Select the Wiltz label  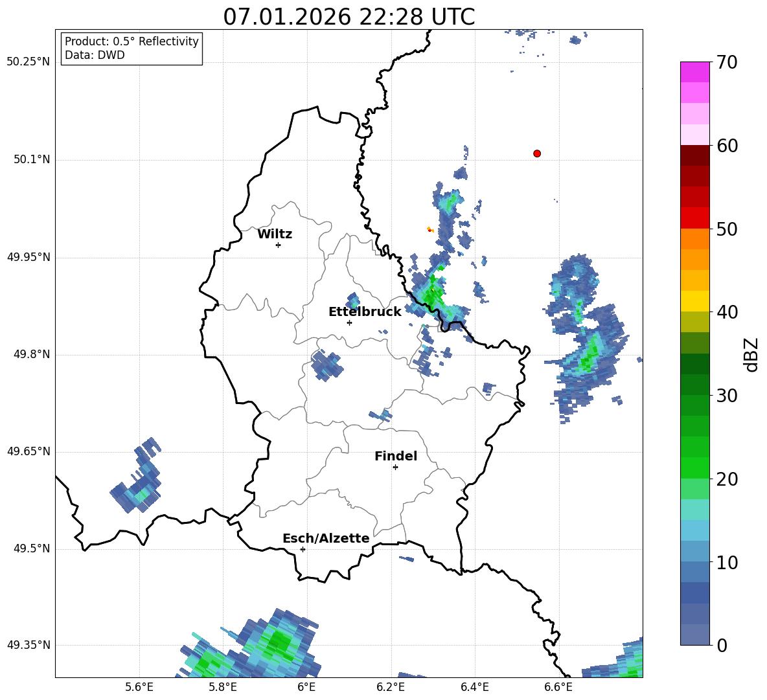tap(275, 234)
